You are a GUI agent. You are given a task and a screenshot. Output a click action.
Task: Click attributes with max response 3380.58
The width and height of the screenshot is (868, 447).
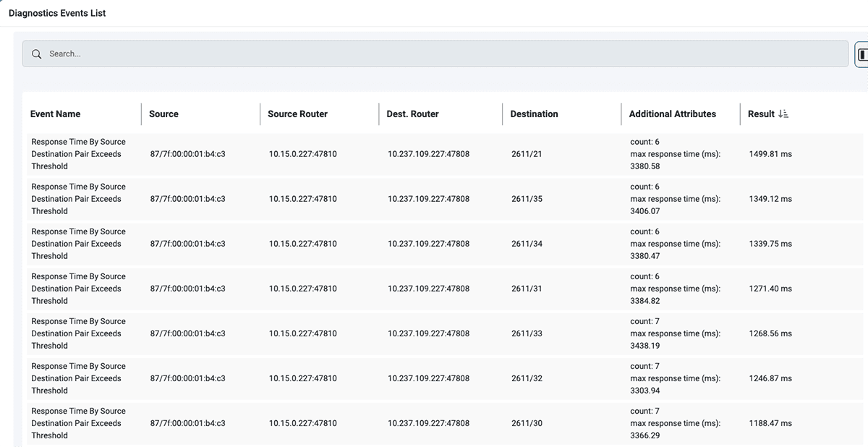pos(676,154)
